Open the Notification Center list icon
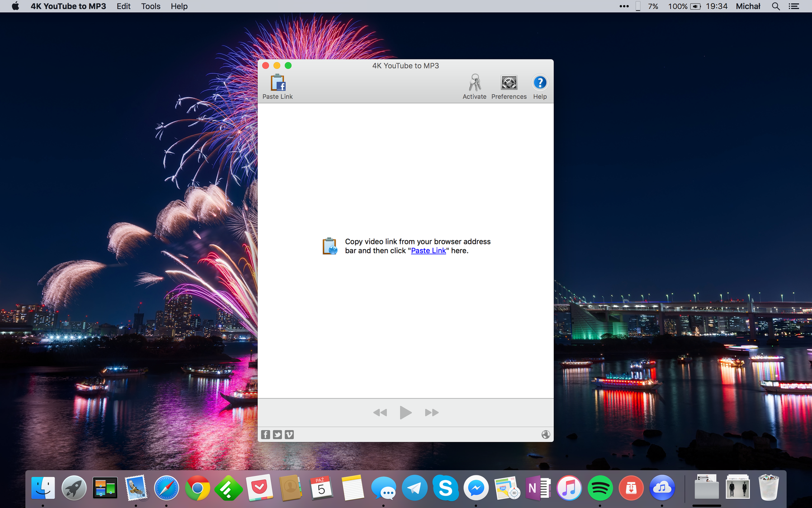The image size is (812, 508). 794,6
